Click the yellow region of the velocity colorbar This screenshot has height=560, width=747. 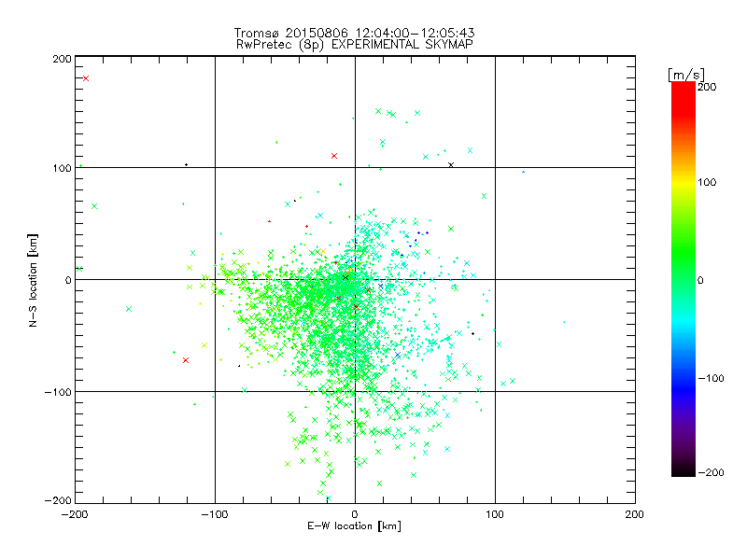[684, 183]
